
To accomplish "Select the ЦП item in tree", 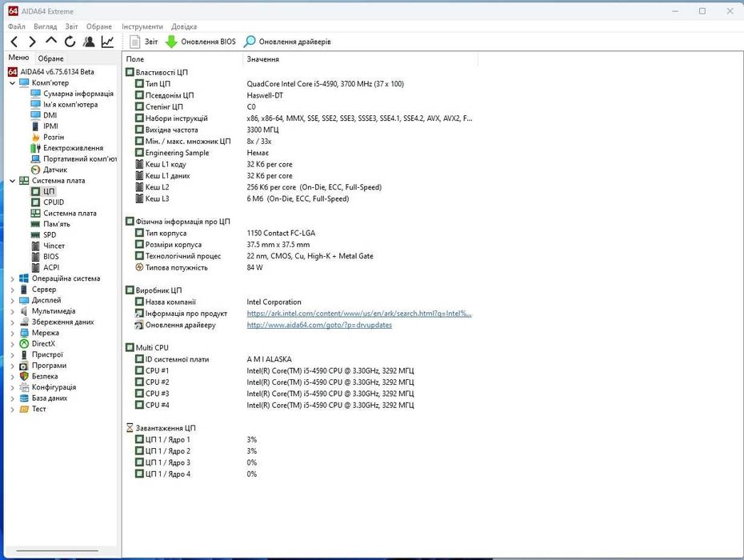I will (x=43, y=191).
